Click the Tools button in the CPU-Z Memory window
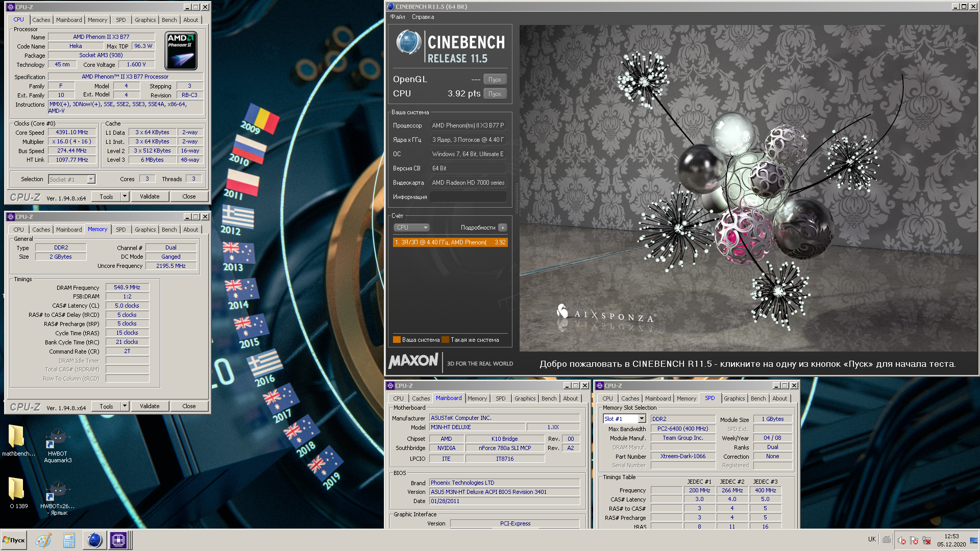Screen dimensions: 980x551 point(106,406)
